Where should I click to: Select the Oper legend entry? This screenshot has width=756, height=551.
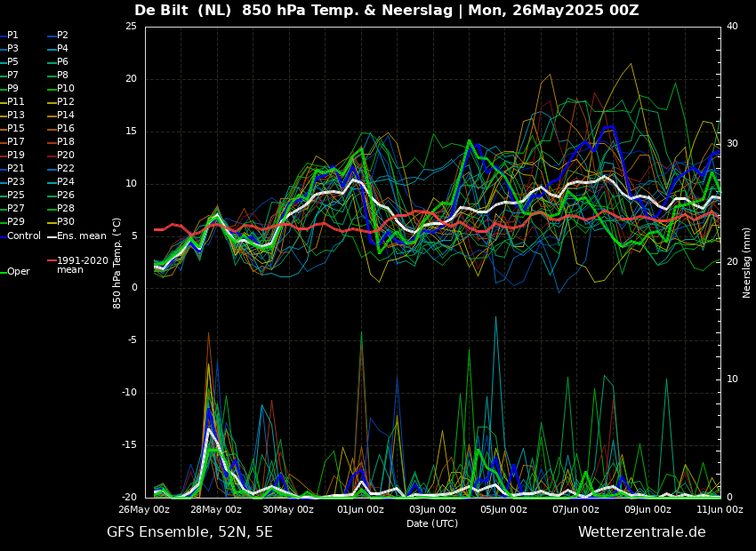pos(15,272)
